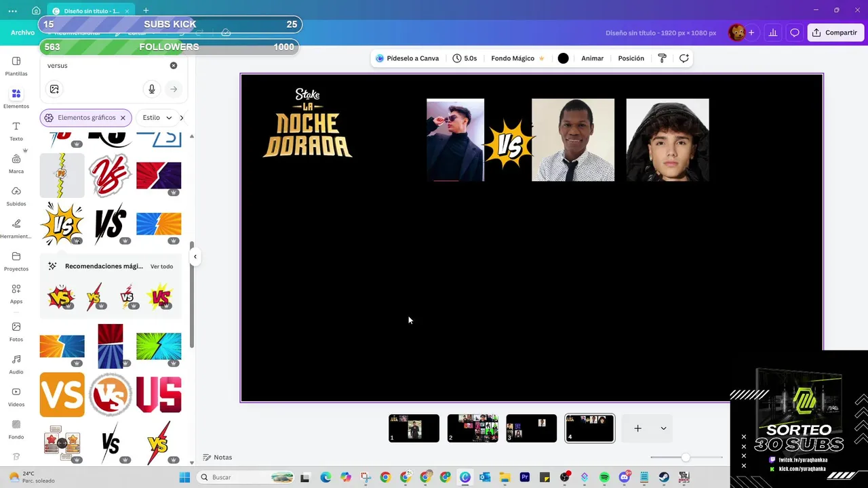Submit the search with arrow button
The width and height of the screenshot is (868, 488).
tap(174, 89)
